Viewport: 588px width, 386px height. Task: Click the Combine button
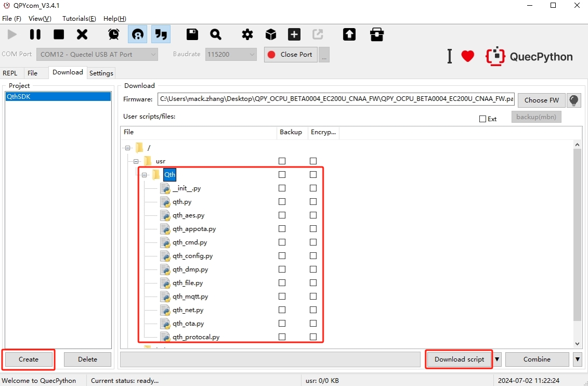(x=537, y=359)
